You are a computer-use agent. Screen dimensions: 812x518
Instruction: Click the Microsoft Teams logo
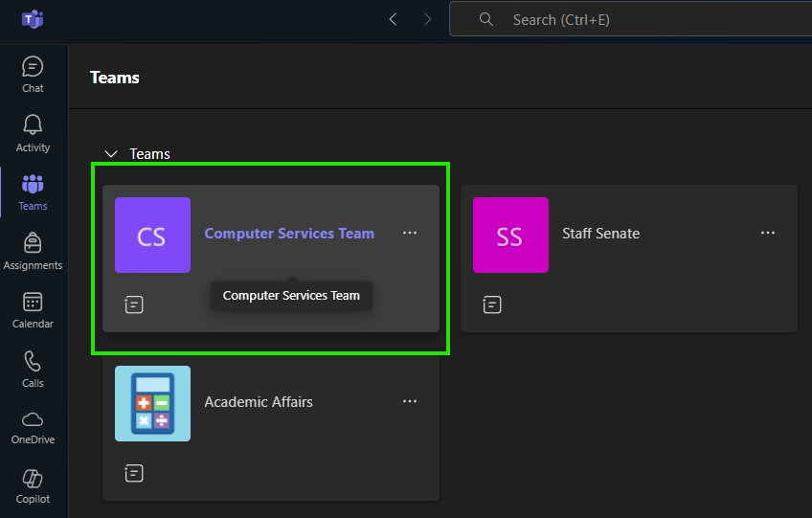point(33,20)
